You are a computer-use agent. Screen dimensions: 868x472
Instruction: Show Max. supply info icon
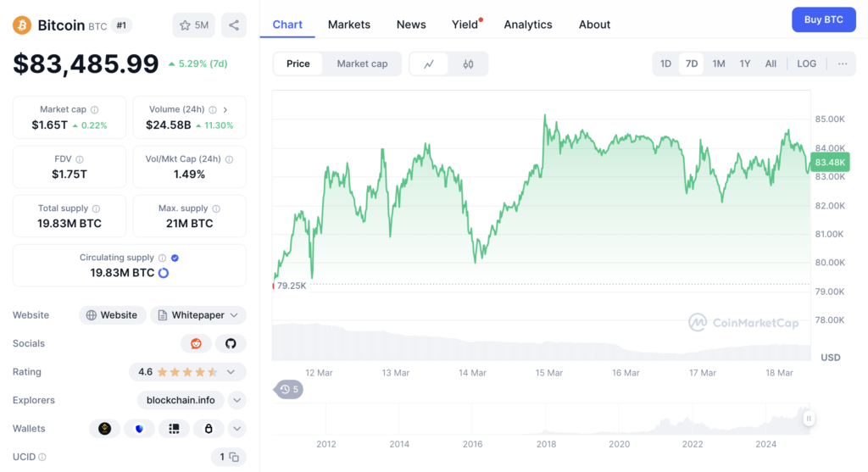[x=216, y=208]
